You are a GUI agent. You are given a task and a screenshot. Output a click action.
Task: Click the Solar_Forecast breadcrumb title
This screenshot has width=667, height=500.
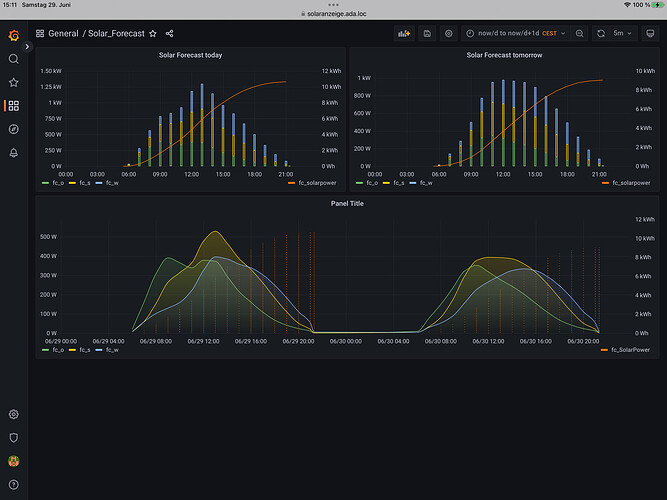click(116, 34)
